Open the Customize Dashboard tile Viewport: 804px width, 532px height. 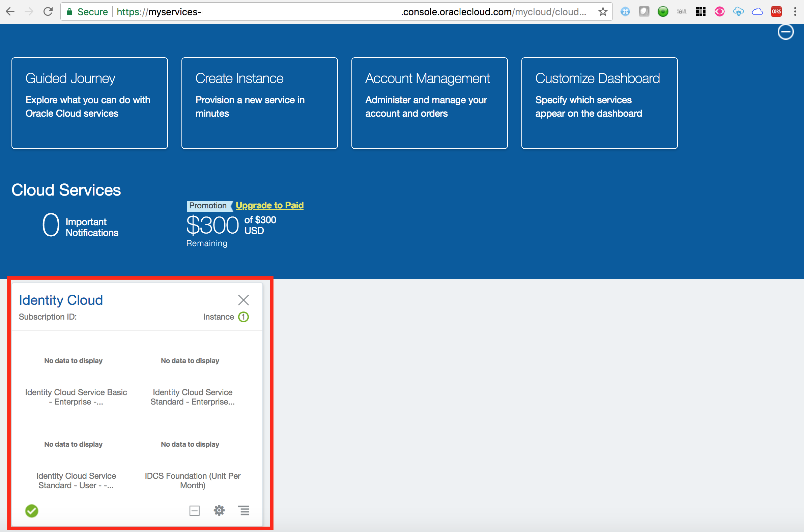click(599, 103)
